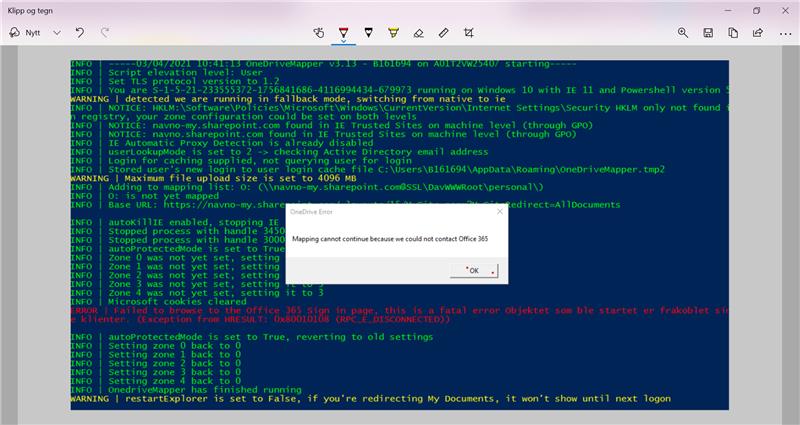Redo the annotation

(105, 33)
